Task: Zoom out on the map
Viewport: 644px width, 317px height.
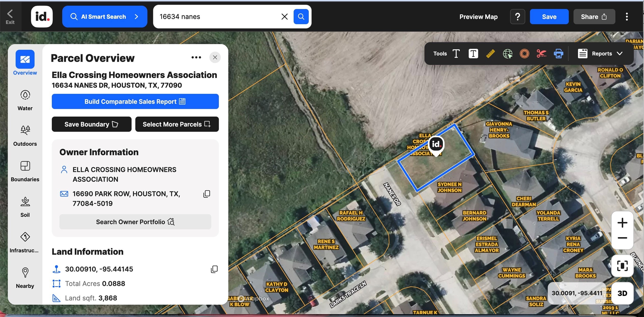Action: [x=622, y=238]
